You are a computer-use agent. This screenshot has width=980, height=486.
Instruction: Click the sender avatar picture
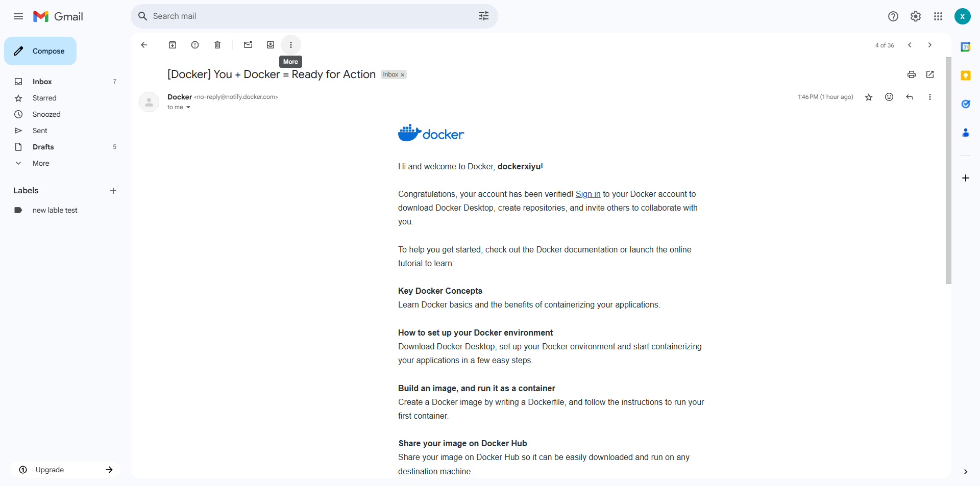point(149,102)
